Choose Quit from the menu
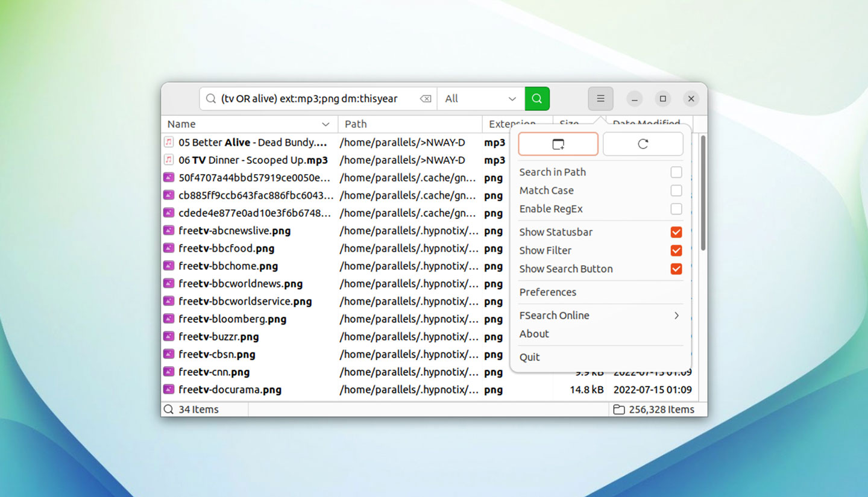 (x=530, y=357)
